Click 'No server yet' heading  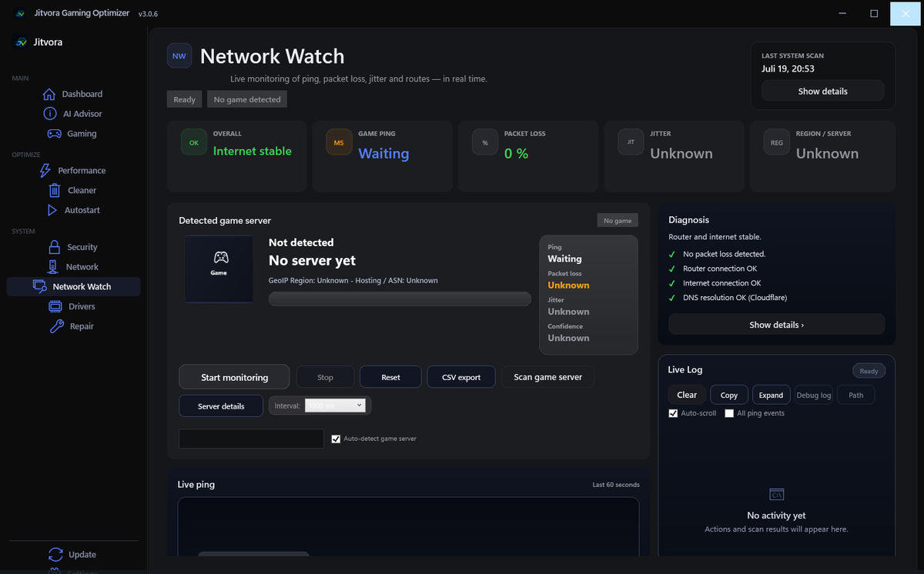(x=312, y=260)
